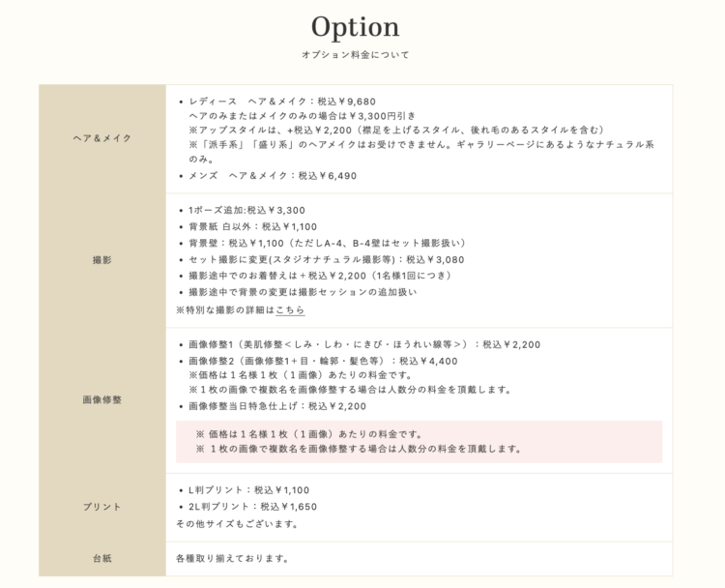Select the 画像修整2 ￥4,400 item
725x588 pixels.
tap(323, 361)
